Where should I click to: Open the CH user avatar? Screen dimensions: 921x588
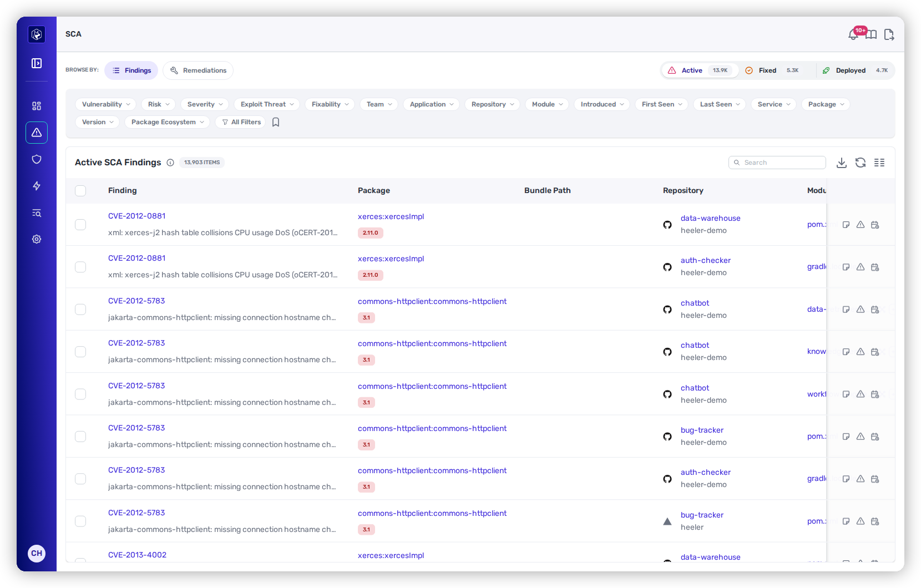pyautogui.click(x=37, y=553)
